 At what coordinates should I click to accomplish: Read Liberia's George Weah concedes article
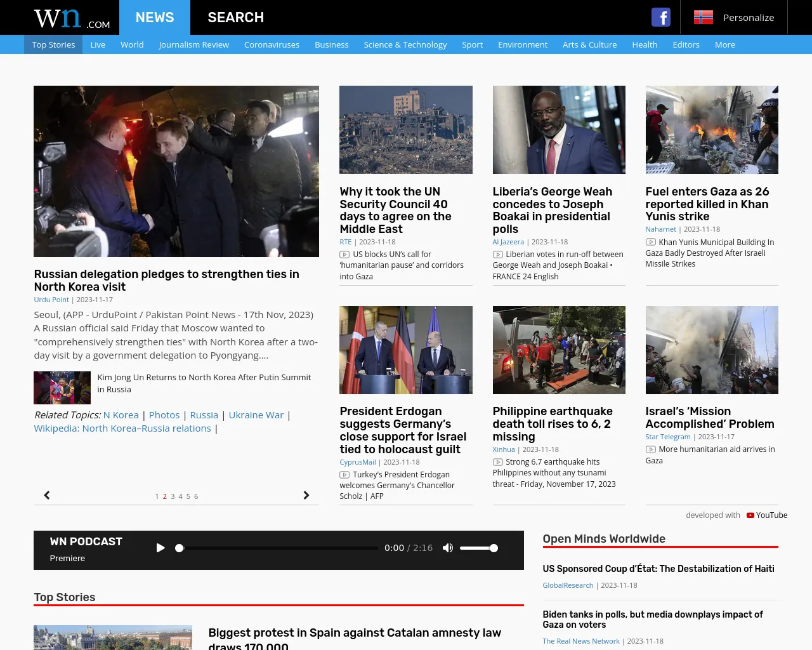tap(552, 210)
